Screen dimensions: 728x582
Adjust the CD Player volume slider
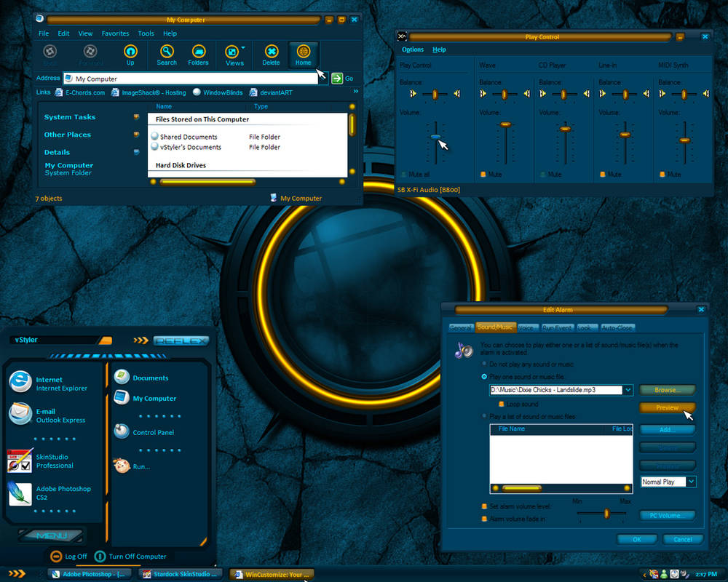pos(565,129)
